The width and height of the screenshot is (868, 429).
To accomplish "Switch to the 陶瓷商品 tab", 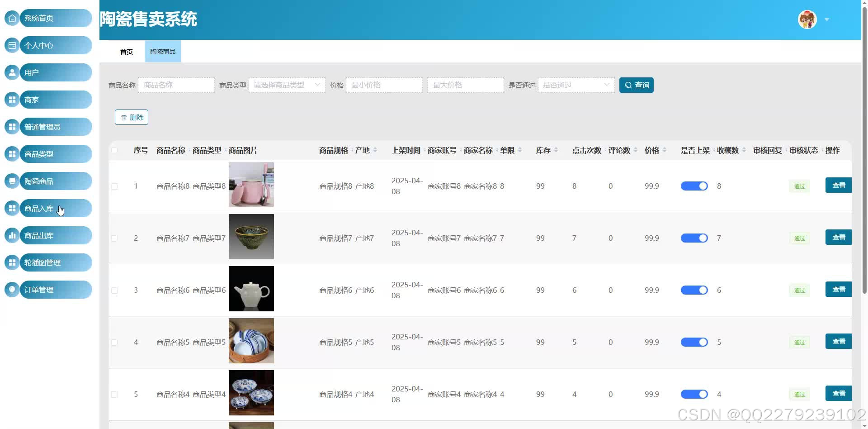I will click(x=163, y=52).
